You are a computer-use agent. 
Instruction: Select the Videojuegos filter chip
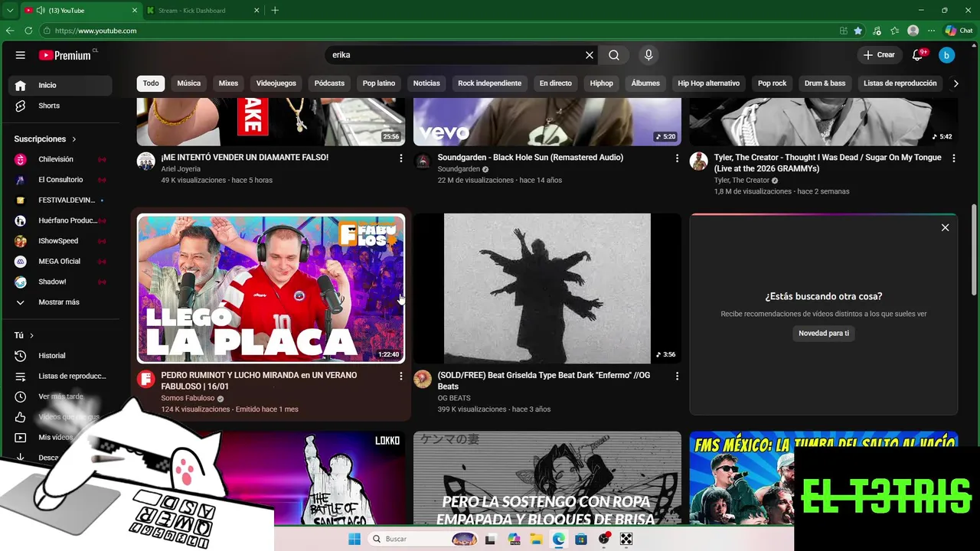(276, 83)
